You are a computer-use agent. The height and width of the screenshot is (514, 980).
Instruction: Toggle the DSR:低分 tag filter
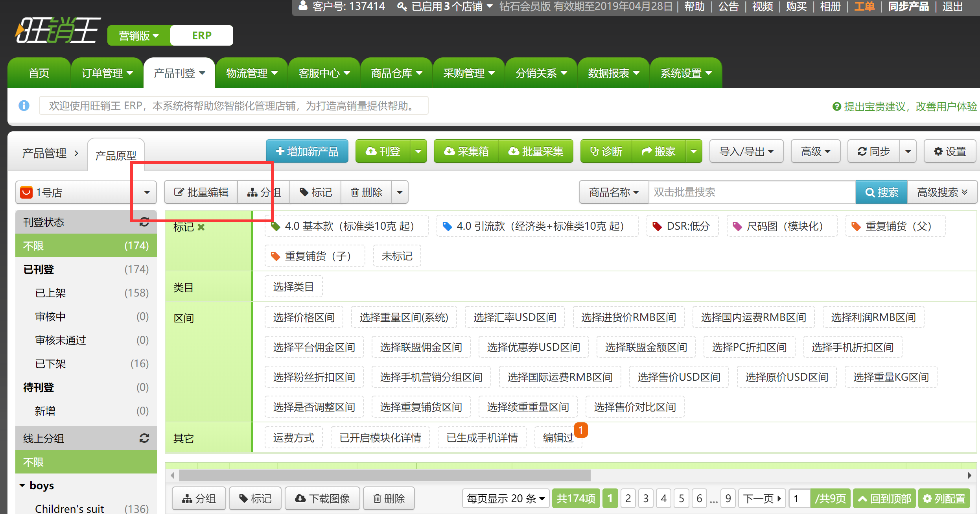(682, 226)
